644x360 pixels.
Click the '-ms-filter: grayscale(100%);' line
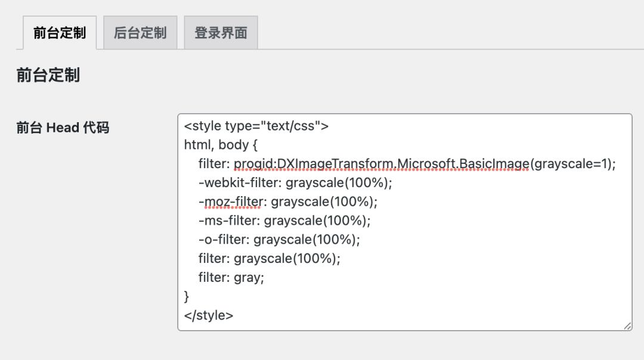pyautogui.click(x=284, y=221)
